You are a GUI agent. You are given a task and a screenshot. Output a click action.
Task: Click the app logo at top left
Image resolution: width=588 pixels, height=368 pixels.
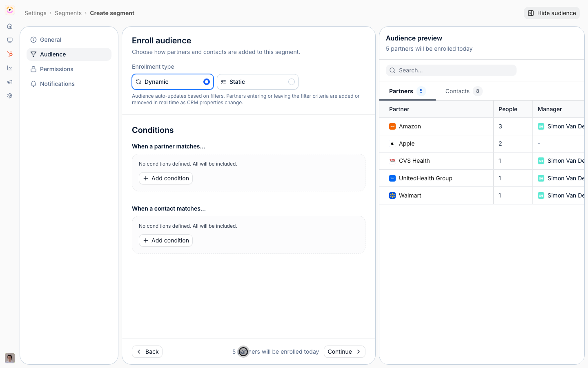click(10, 10)
